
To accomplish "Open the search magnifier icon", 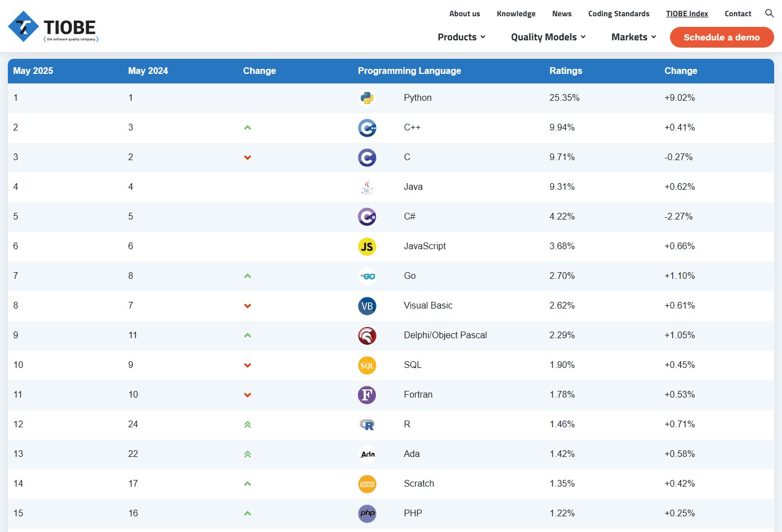I will coord(769,13).
